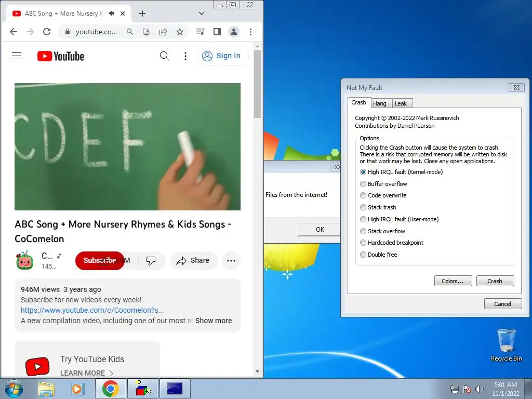
Task: Select the Stack overflow option
Action: [x=382, y=231]
